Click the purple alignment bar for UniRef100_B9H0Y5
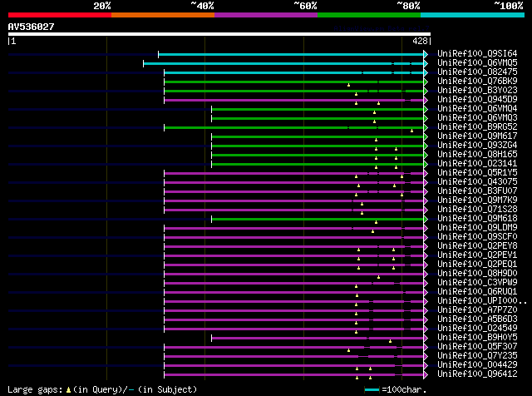 (318, 339)
